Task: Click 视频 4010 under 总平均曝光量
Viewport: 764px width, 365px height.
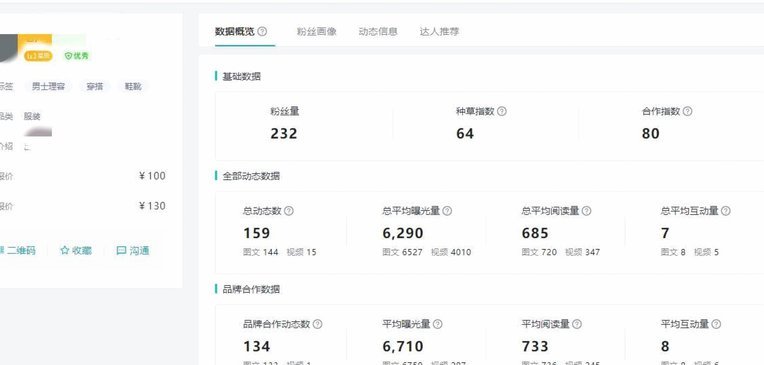Action: 451,252
